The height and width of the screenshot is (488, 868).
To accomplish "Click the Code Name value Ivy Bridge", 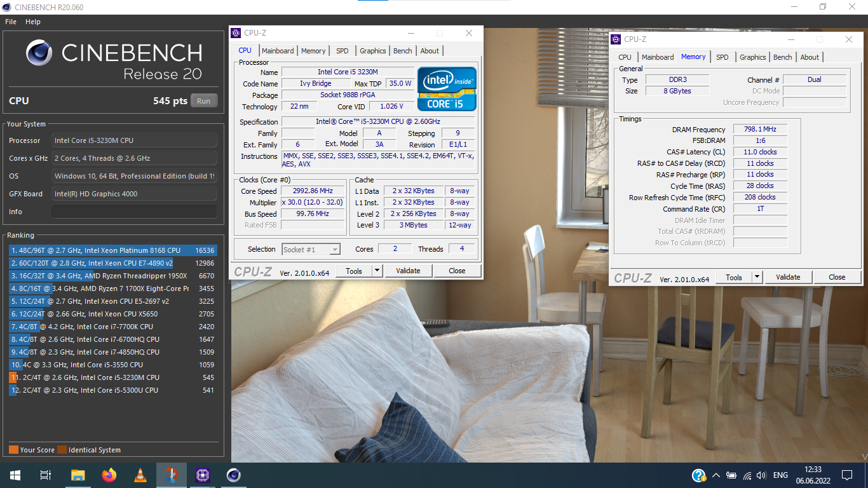I will (316, 84).
